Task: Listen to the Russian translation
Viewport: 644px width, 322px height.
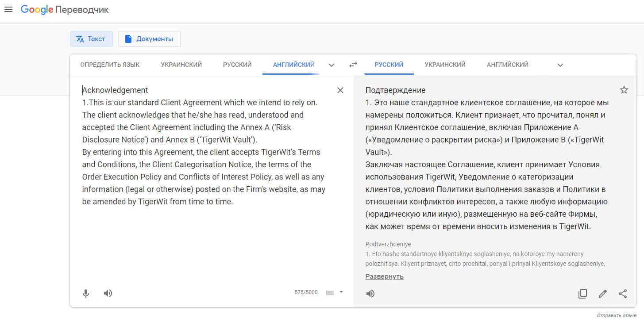Action: 370,294
